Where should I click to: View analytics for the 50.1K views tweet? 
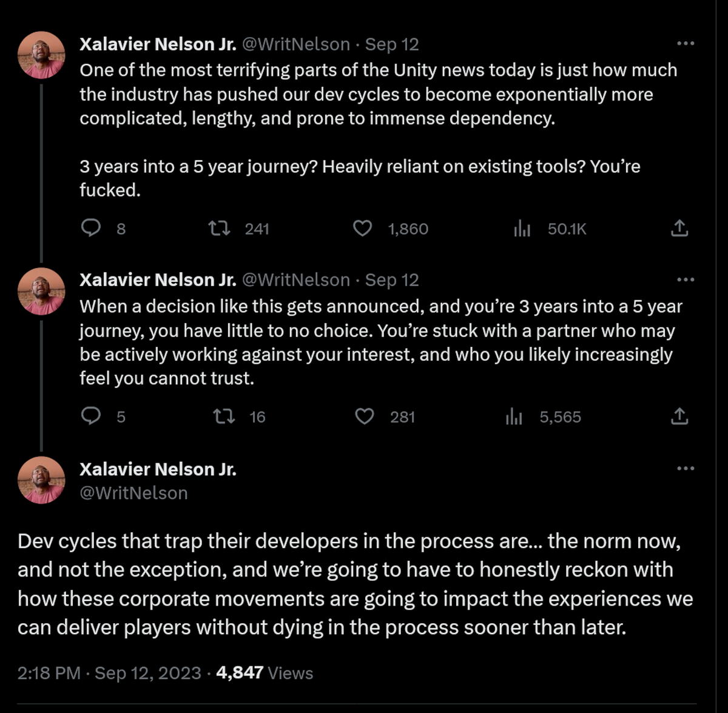click(522, 229)
